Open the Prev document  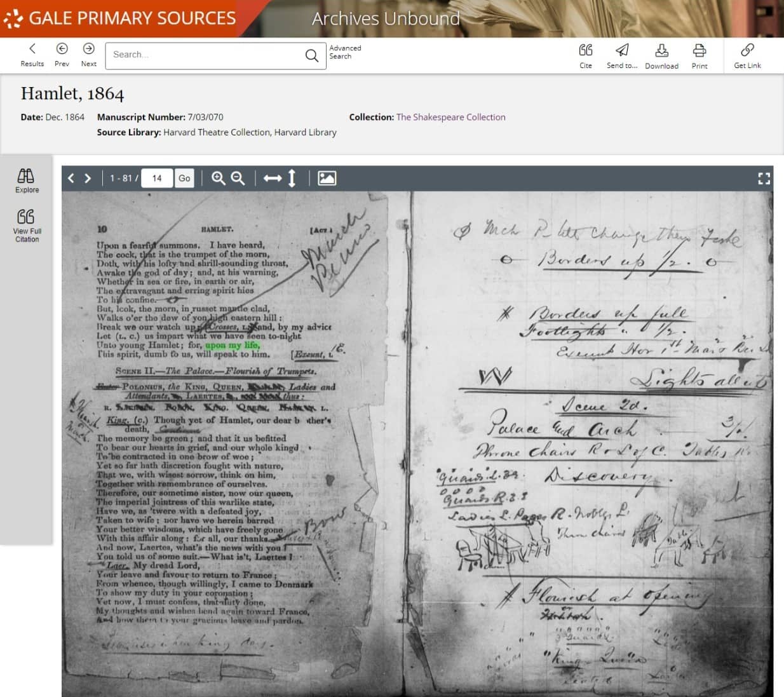pyautogui.click(x=62, y=55)
